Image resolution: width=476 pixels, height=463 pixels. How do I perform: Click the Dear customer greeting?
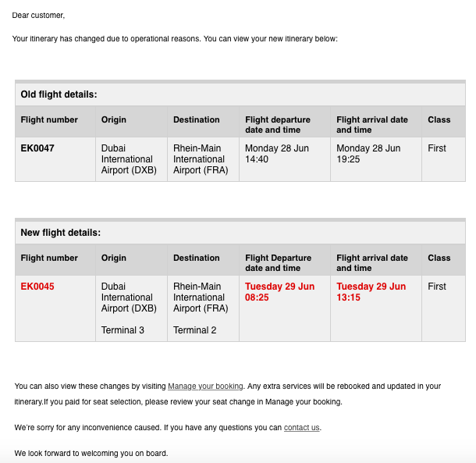[39, 15]
